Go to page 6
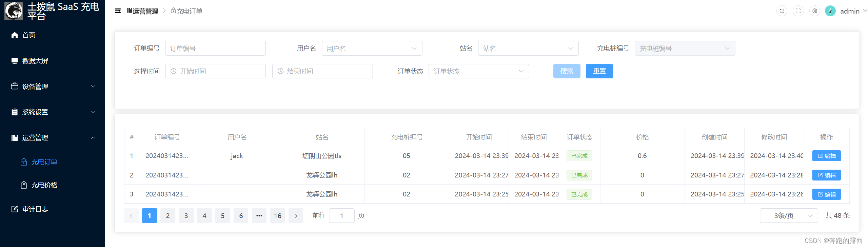 pos(241,216)
